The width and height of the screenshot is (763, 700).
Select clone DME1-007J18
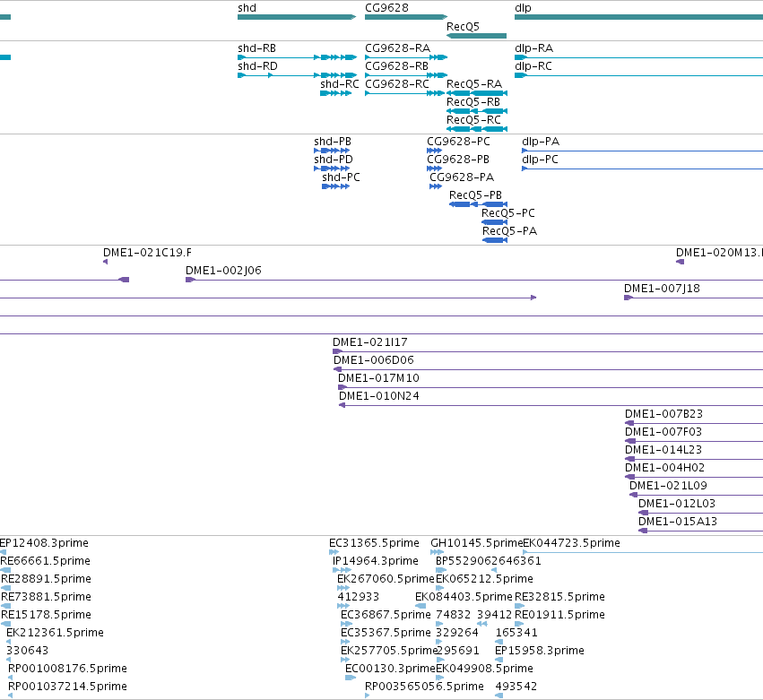(693, 298)
